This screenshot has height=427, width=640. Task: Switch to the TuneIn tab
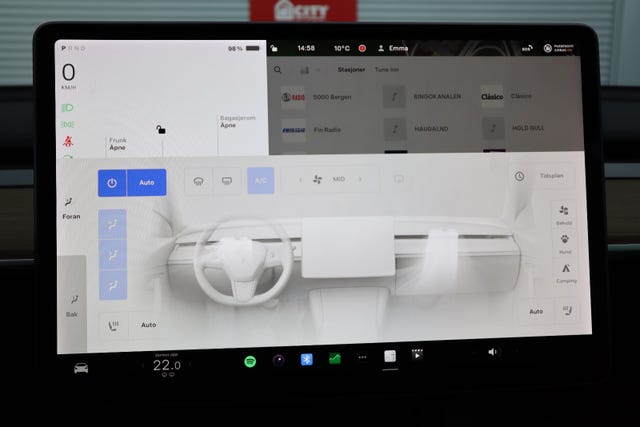(x=387, y=70)
